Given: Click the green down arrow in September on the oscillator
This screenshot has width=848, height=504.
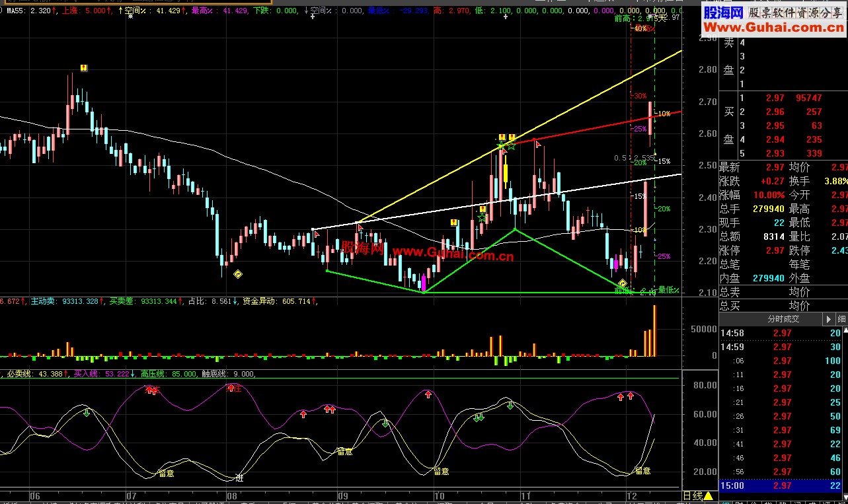Looking at the screenshot, I should [386, 423].
